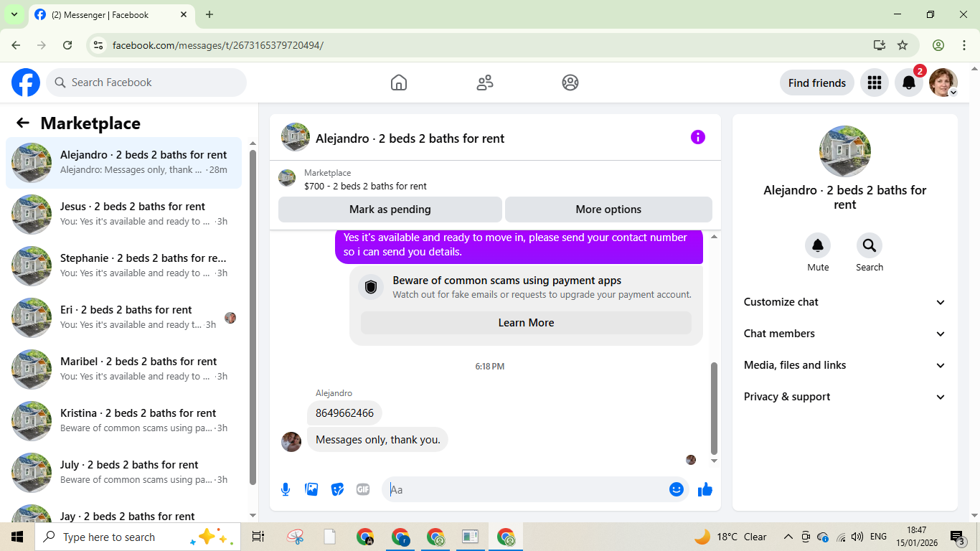Click the Search Facebook field
Viewport: 980px width, 551px height.
[146, 83]
